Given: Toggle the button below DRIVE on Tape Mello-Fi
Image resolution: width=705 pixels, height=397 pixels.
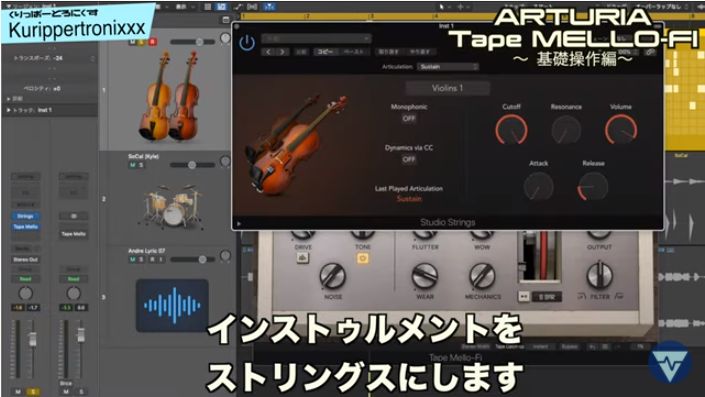Looking at the screenshot, I should tap(303, 259).
